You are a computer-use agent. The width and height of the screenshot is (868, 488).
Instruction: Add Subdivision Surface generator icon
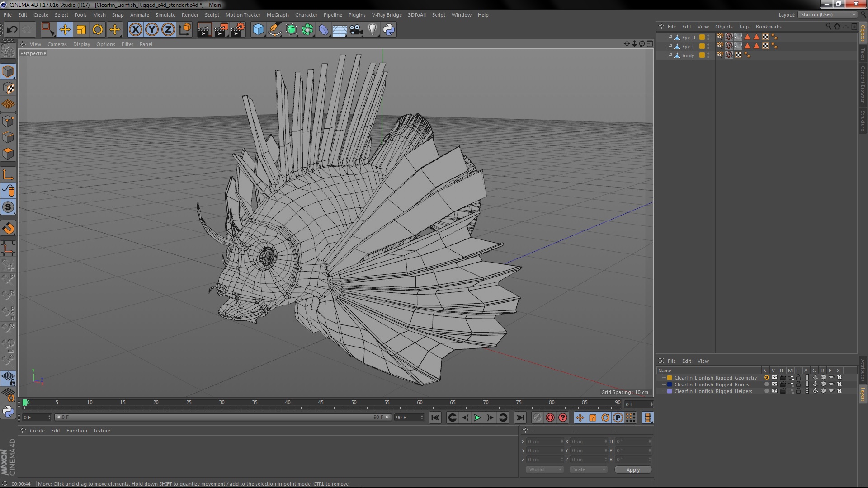291,30
